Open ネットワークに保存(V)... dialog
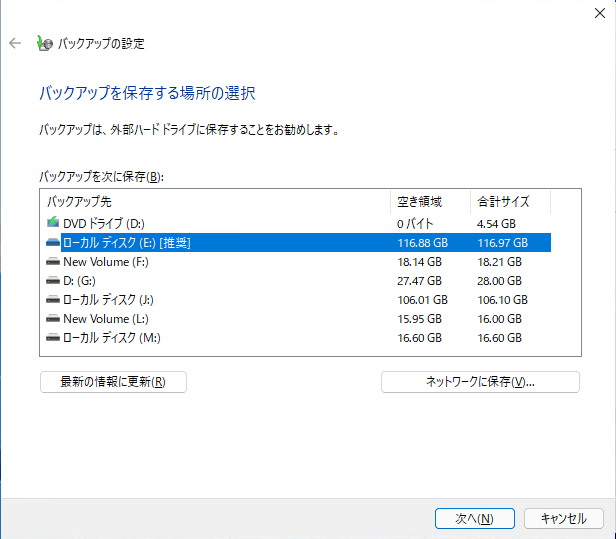 (480, 382)
